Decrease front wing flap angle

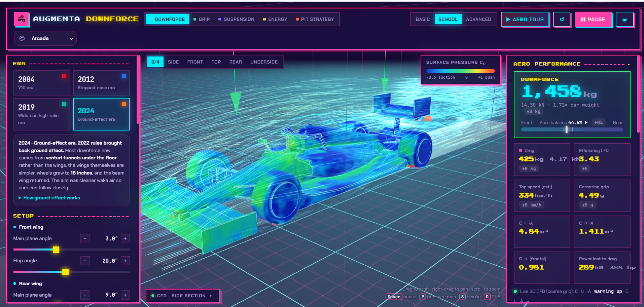(x=85, y=261)
